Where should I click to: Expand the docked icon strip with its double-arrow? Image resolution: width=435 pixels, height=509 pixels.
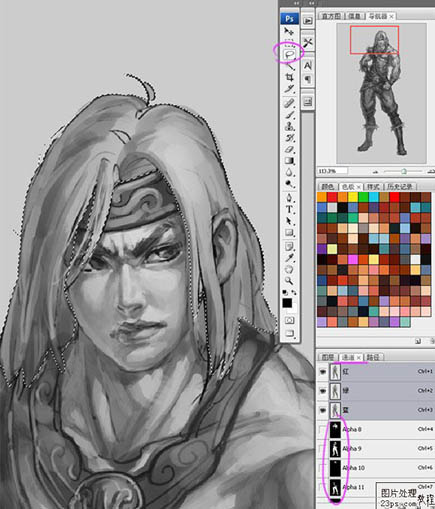(311, 3)
